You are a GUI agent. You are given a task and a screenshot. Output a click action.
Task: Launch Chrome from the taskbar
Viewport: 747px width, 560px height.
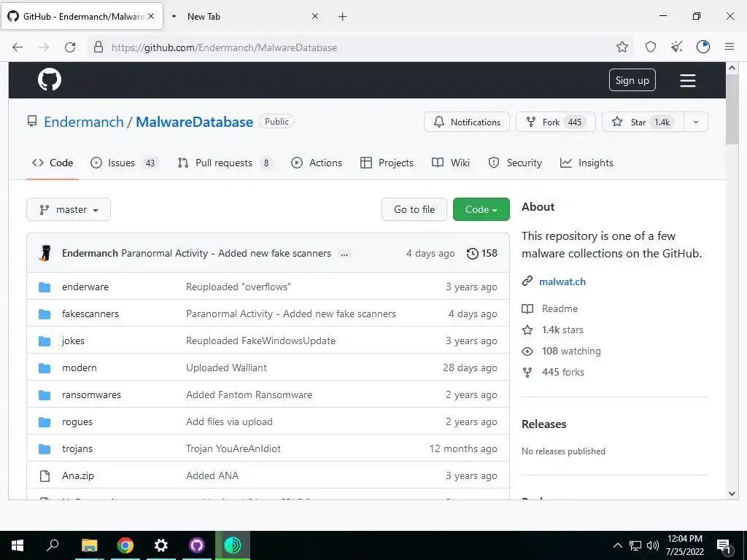coord(125,545)
